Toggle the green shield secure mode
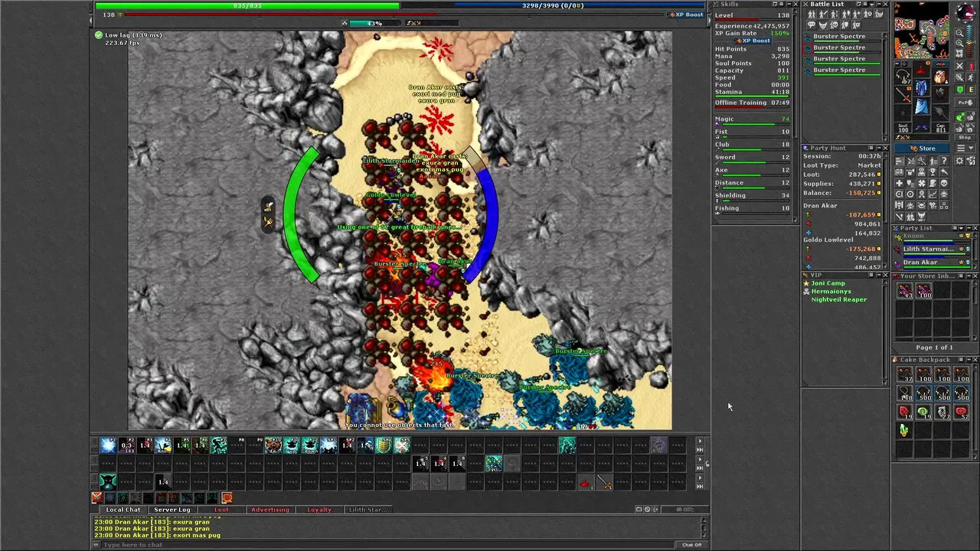 point(959,89)
